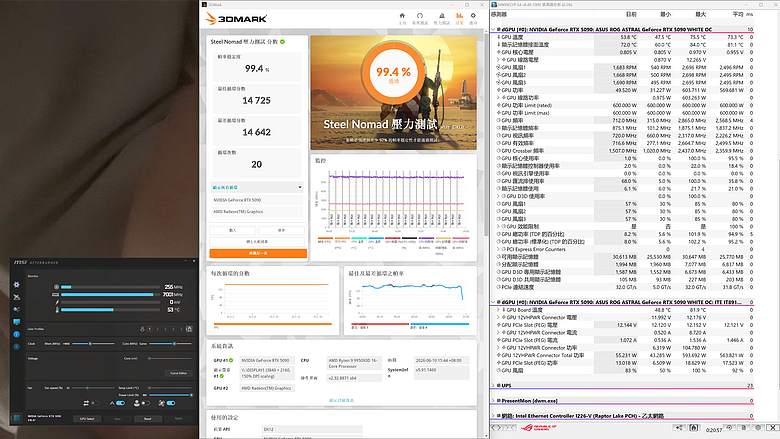Collapse second RTX 5090 ITE sensor group
The image size is (780, 439).
point(493,302)
